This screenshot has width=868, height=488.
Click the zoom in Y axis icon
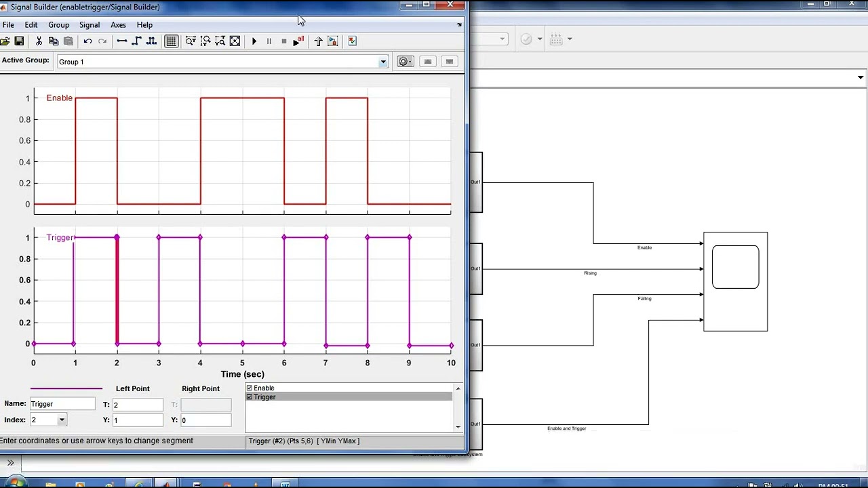pyautogui.click(x=205, y=41)
